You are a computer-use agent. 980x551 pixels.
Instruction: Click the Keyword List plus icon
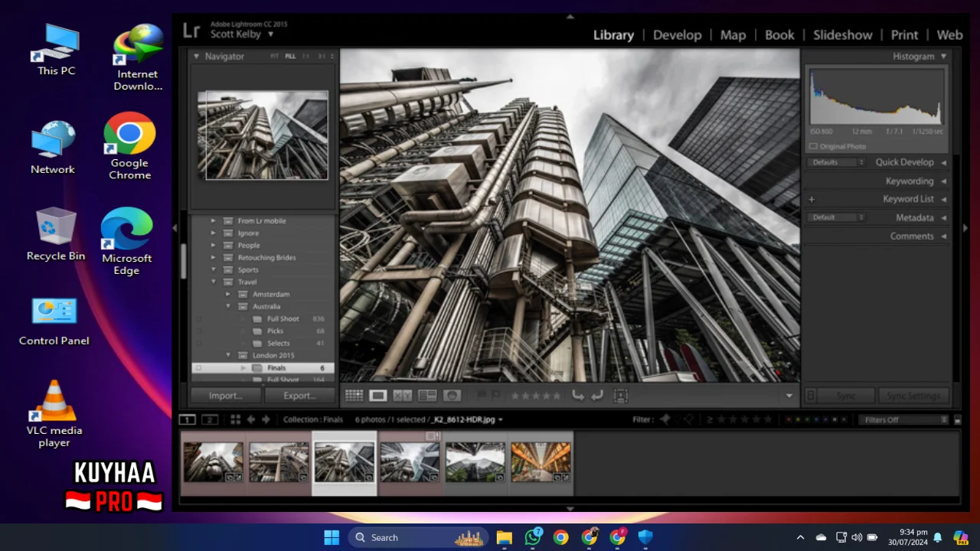coord(812,199)
